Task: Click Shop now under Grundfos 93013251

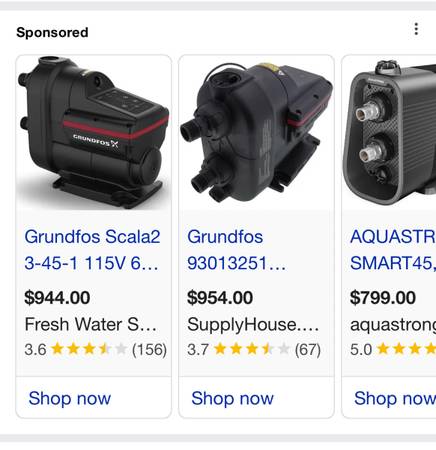Action: click(x=232, y=398)
